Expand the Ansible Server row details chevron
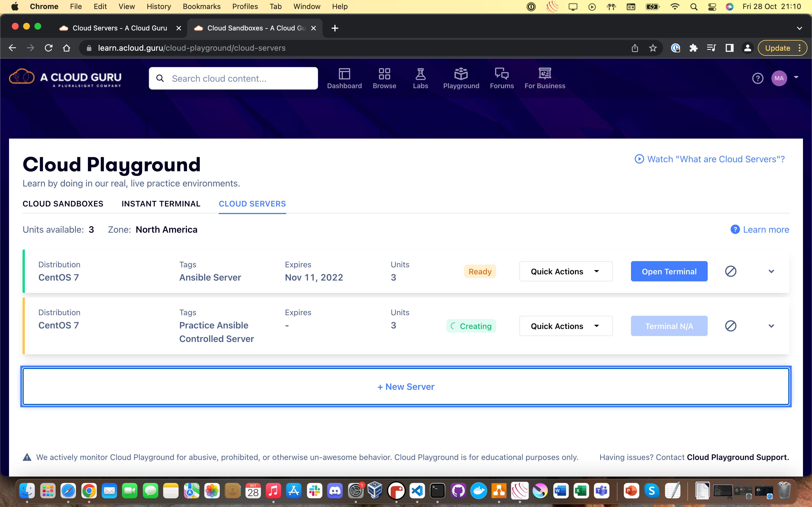Screen dimensions: 812x507 coord(771,271)
